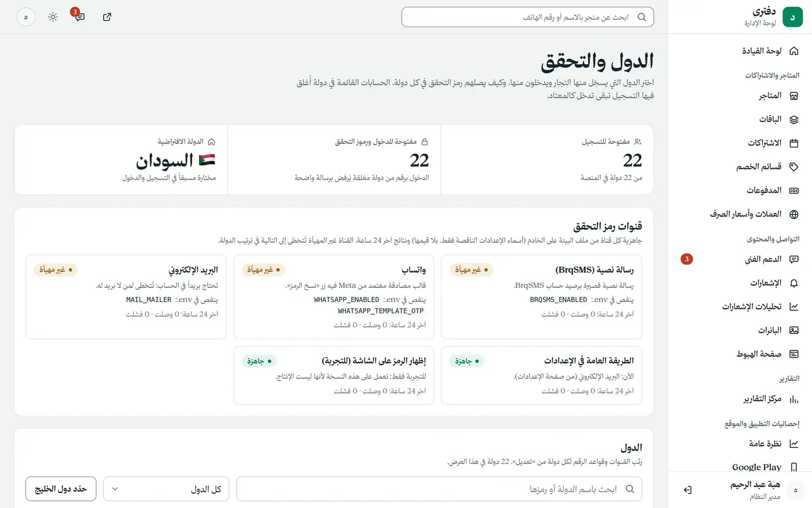Click the currencies globe icon

pyautogui.click(x=794, y=214)
